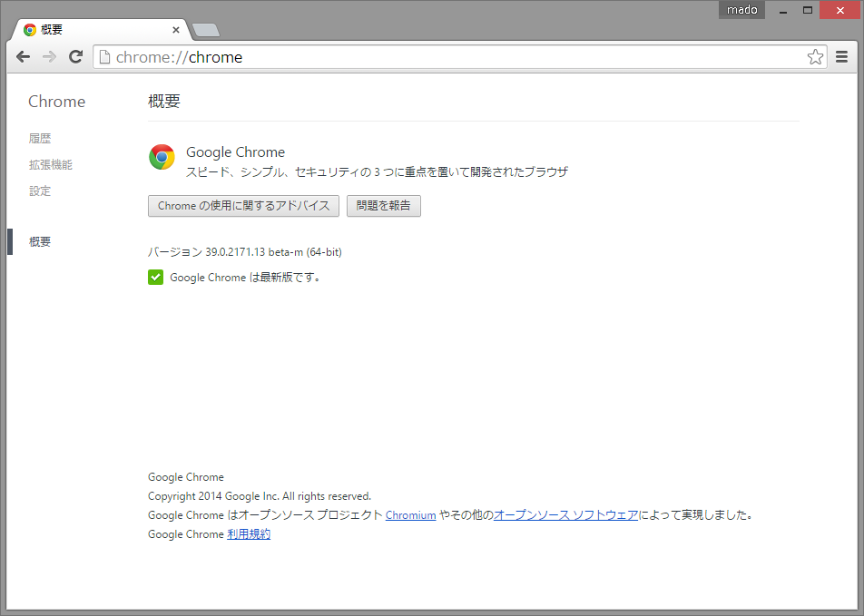The height and width of the screenshot is (616, 864).
Task: Bookmark this page via the star icon
Action: pos(815,56)
